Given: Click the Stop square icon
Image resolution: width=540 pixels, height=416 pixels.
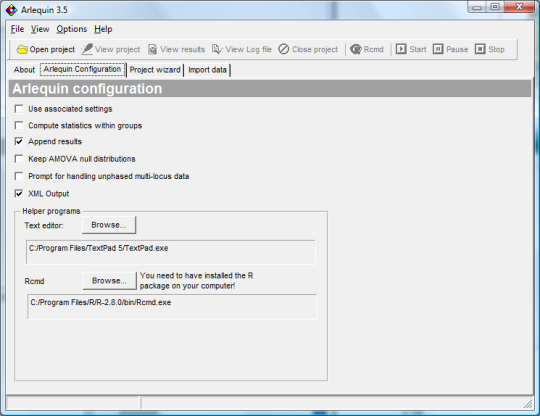Looking at the screenshot, I should tap(480, 49).
